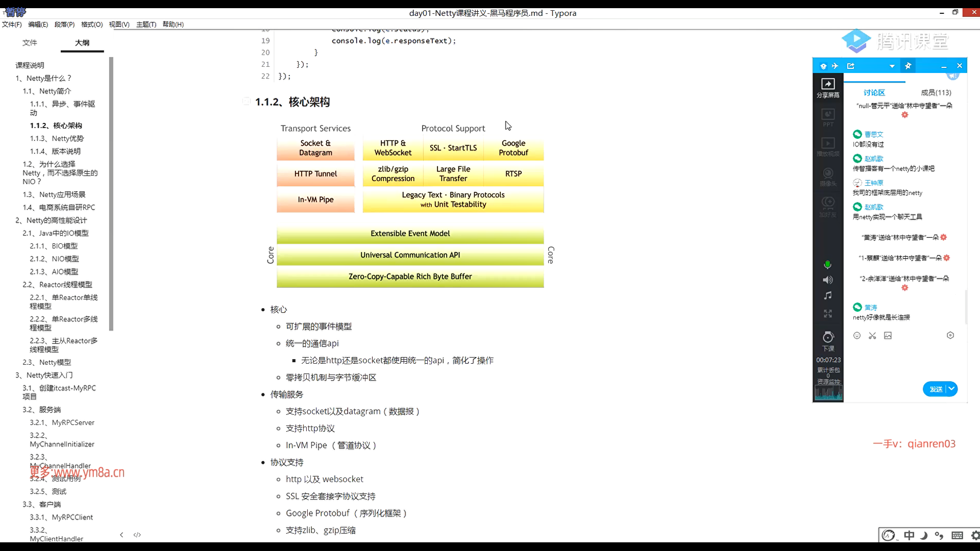The image size is (980, 551).
Task: Click the scissors screenshot icon
Action: pyautogui.click(x=872, y=336)
